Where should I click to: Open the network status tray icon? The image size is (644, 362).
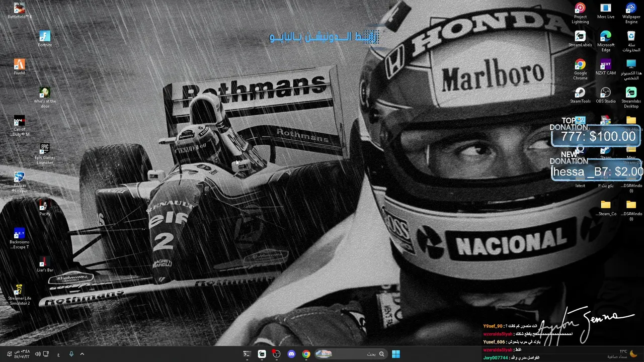46,354
